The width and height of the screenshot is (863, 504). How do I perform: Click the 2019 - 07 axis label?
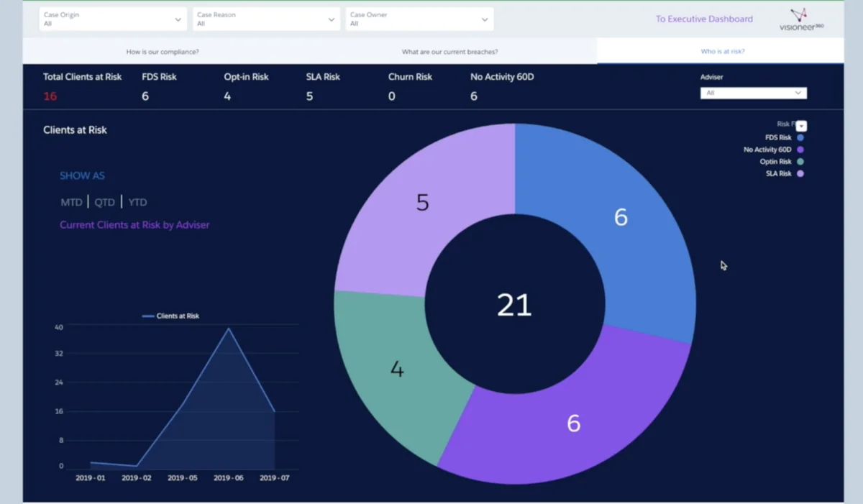274,478
